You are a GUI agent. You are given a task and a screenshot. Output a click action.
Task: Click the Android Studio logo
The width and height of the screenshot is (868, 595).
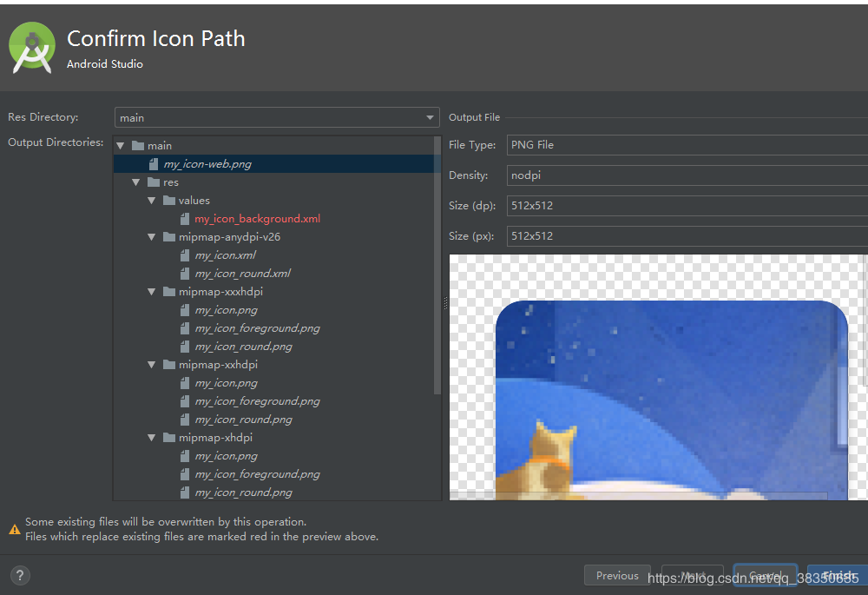(x=32, y=48)
